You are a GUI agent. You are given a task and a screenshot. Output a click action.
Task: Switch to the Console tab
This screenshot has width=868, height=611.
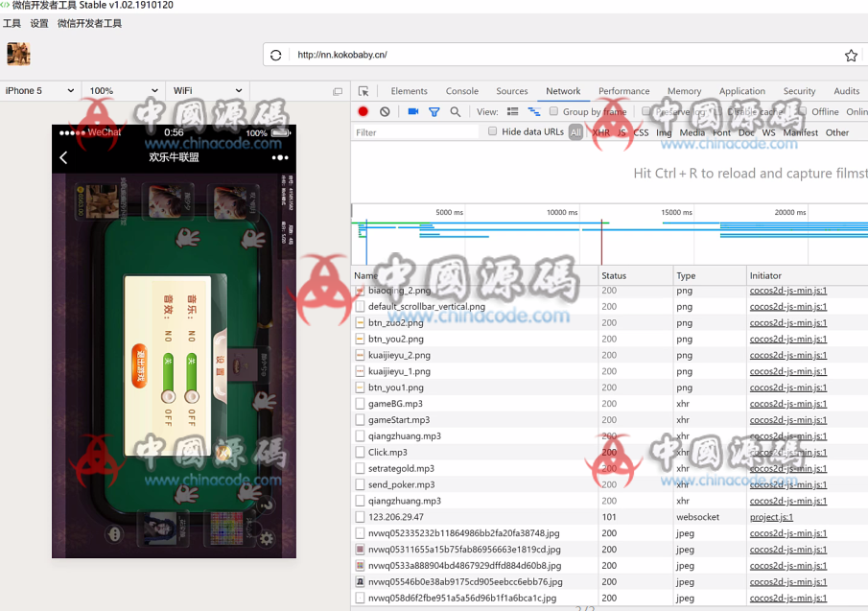click(x=461, y=91)
